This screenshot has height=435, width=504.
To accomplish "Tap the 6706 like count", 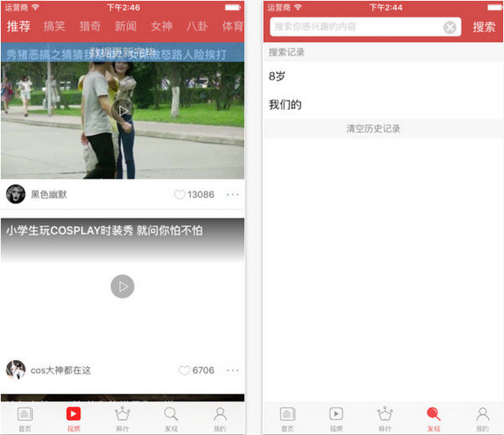I will point(203,370).
